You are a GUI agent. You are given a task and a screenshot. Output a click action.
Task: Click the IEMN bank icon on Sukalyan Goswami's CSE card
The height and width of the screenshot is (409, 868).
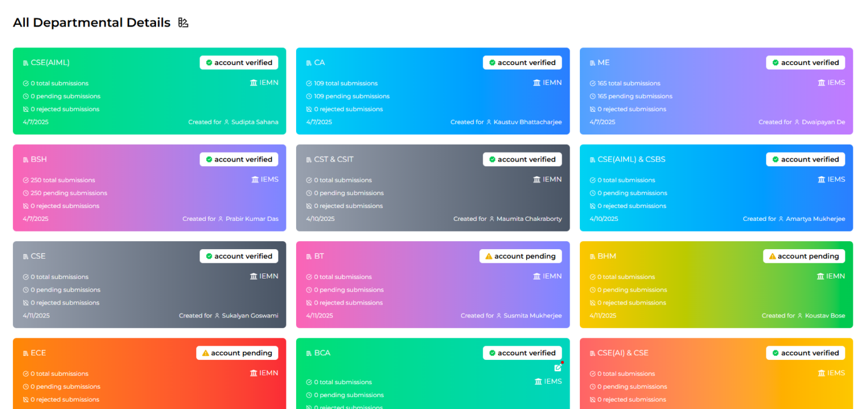[254, 276]
